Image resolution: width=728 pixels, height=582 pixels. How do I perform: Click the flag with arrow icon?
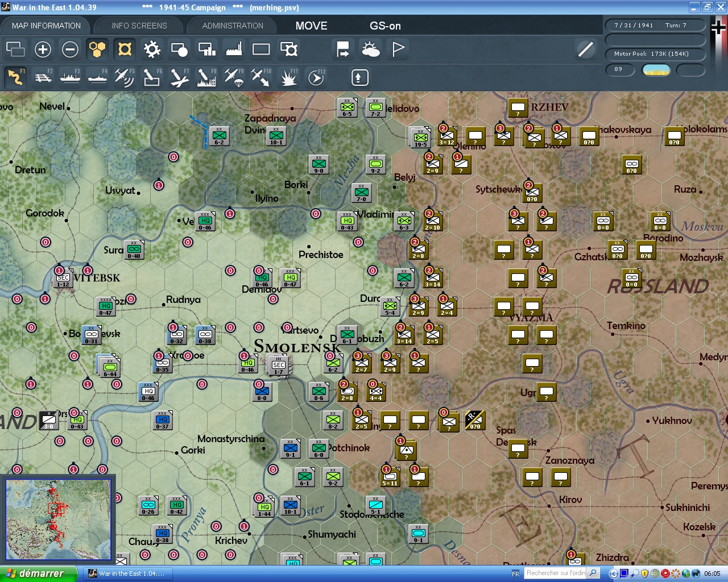click(343, 49)
